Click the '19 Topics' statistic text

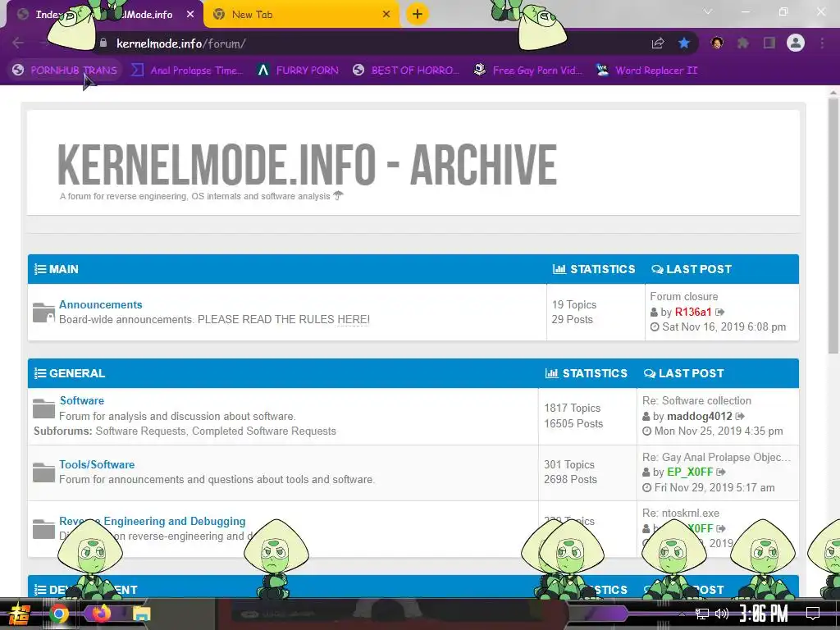point(574,305)
